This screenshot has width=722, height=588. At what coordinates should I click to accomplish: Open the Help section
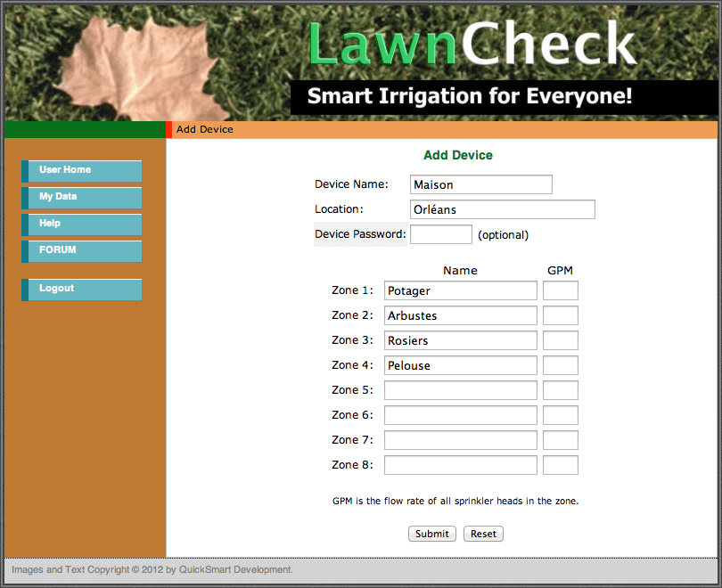81,225
